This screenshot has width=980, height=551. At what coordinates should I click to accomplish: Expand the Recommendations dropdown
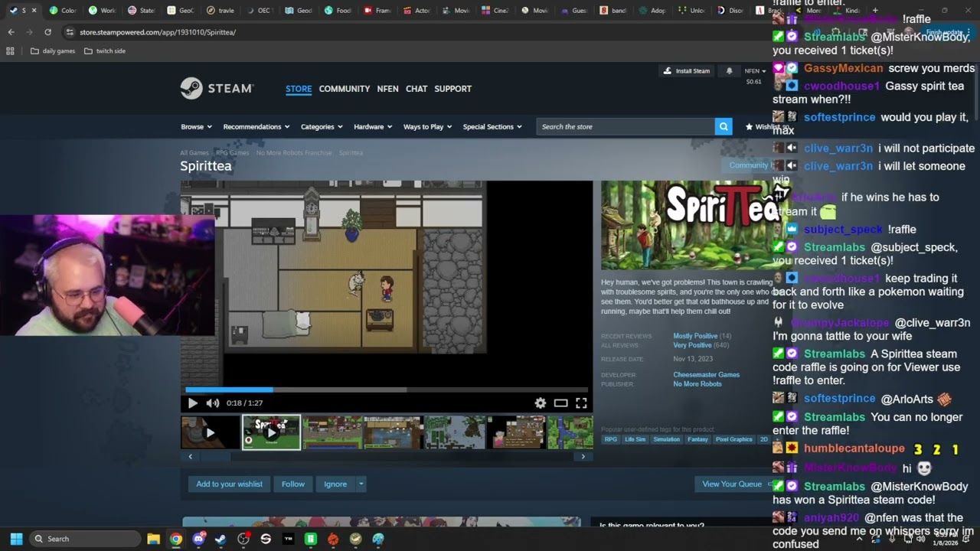(x=256, y=127)
